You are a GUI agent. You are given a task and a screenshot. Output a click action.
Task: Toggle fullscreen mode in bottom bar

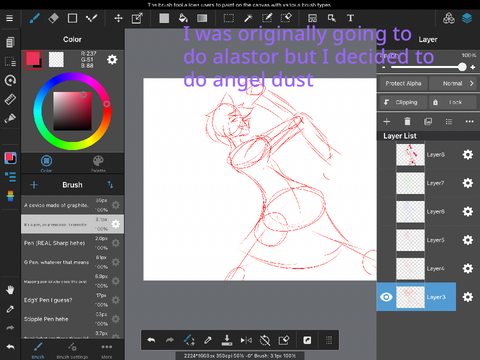[x=307, y=340]
